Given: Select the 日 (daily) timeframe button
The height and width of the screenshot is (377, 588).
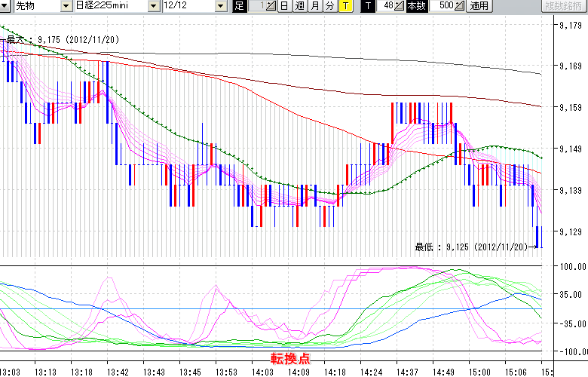Looking at the screenshot, I should point(284,6).
